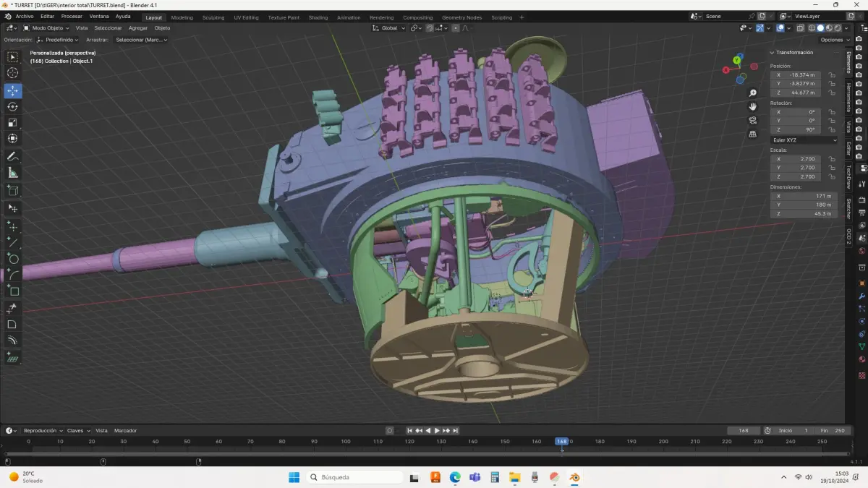Jump to timeline start frame
The image size is (868, 488).
[410, 430]
